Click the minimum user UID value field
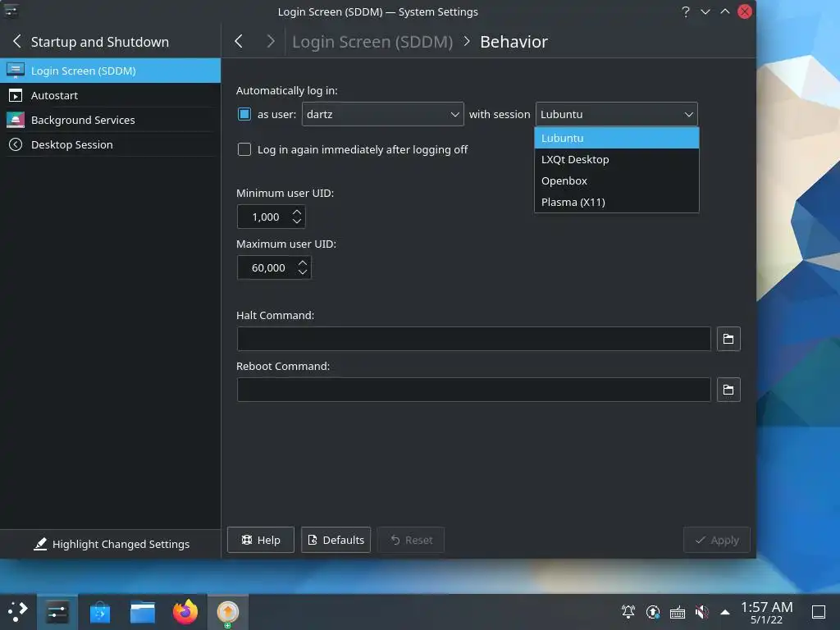This screenshot has height=630, width=840. coord(265,217)
